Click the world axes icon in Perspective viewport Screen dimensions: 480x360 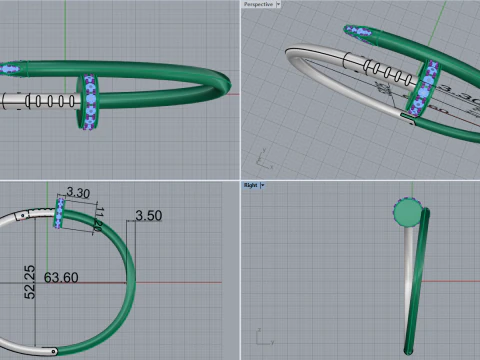pos(264,159)
